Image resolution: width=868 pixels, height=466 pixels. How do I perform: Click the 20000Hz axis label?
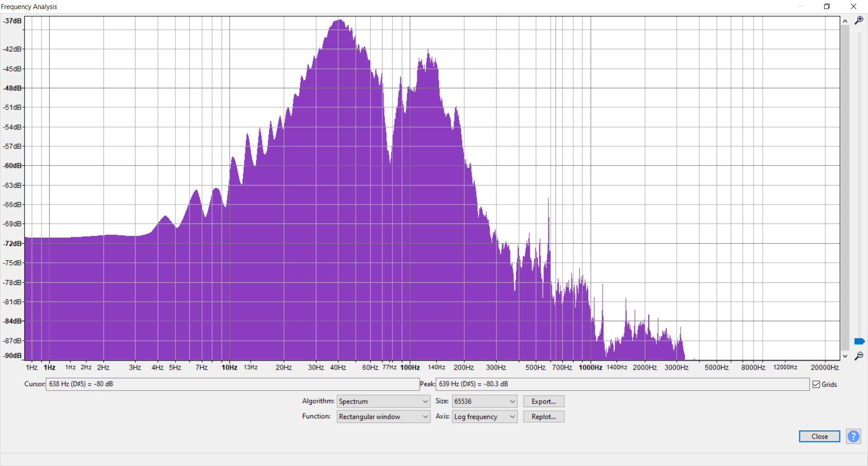tap(825, 367)
